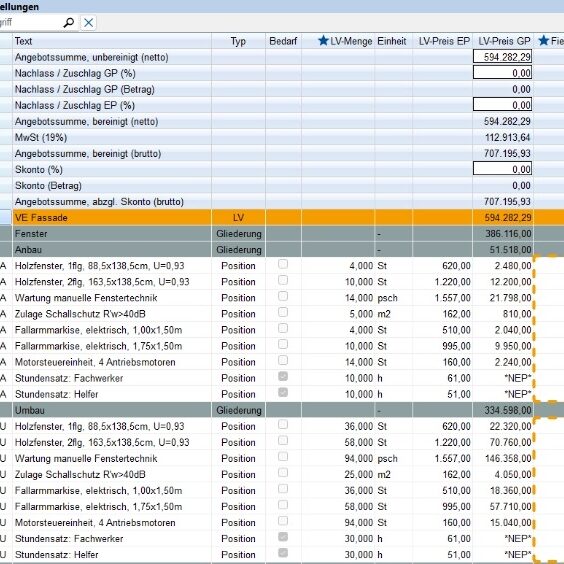Click Umbau Holzfenster 2flg quantity 58,000
Screen dimensions: 564x564
pos(359,442)
